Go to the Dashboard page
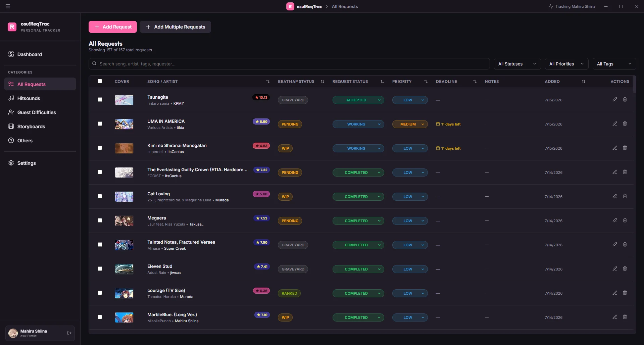The height and width of the screenshot is (345, 644). 40,54
